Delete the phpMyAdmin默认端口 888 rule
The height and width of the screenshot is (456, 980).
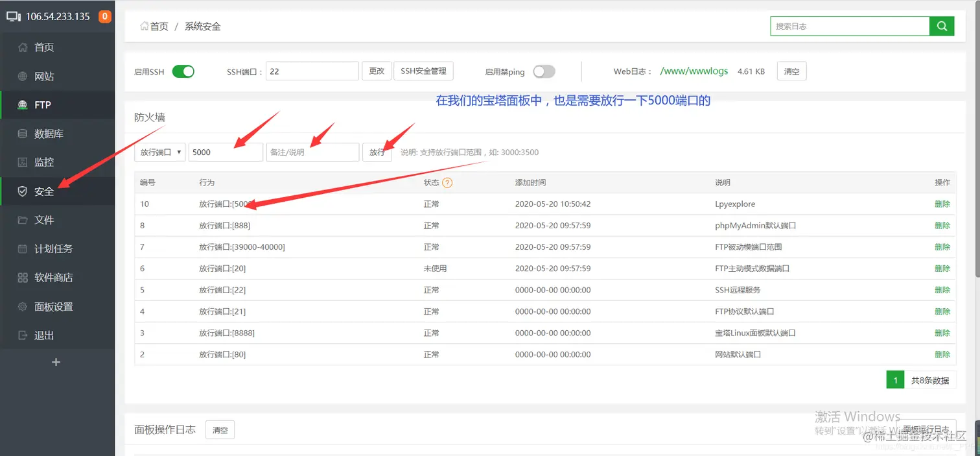[x=942, y=226]
